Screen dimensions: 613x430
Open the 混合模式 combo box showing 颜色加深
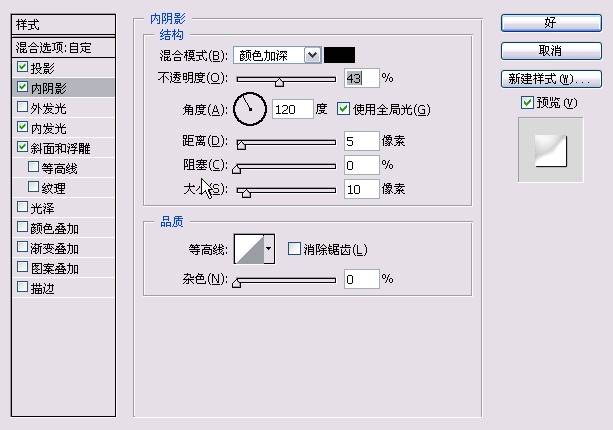coord(277,55)
